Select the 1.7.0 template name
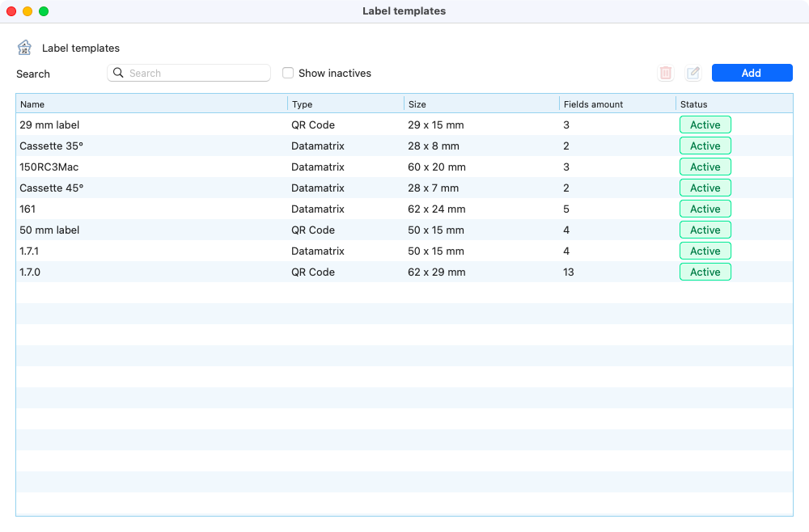 point(29,272)
